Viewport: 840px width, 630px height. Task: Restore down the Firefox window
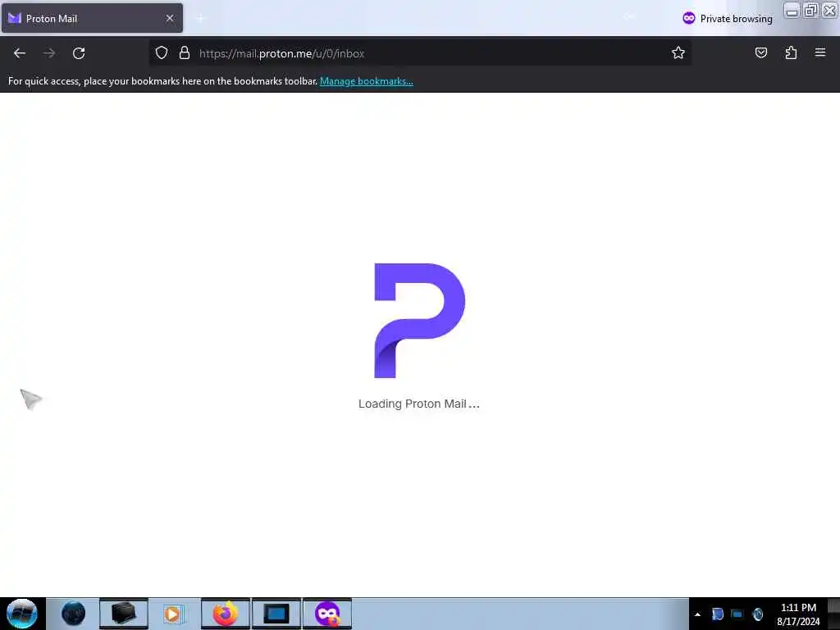(x=810, y=11)
